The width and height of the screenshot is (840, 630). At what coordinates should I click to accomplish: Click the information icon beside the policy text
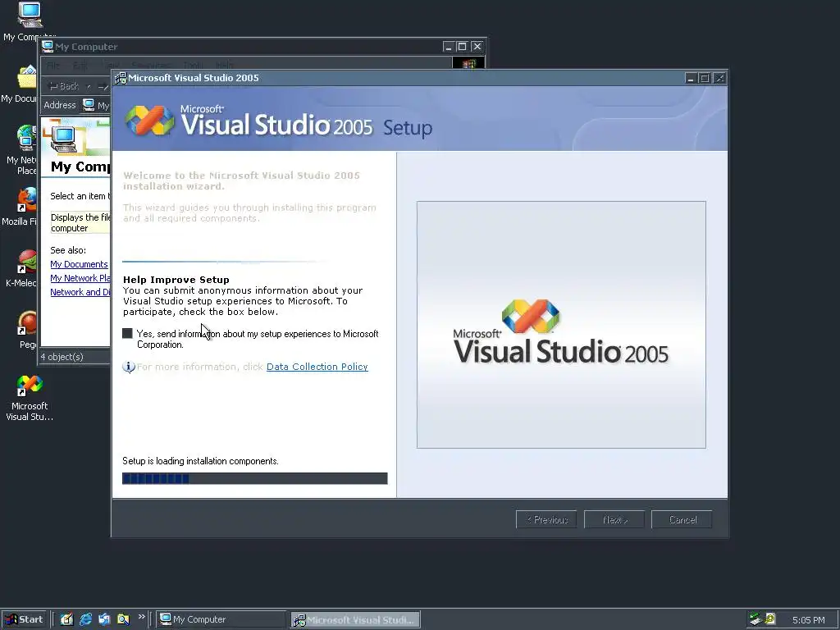pos(129,367)
